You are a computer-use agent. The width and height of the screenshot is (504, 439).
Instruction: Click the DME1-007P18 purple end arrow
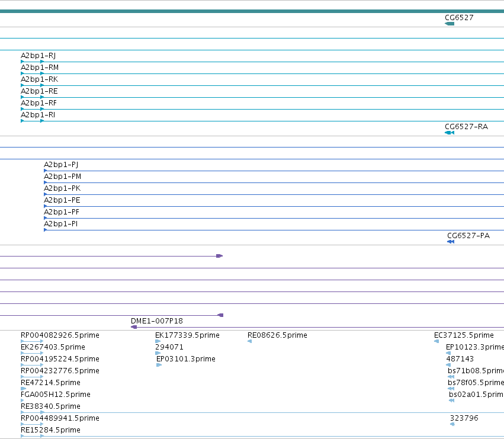pos(134,327)
